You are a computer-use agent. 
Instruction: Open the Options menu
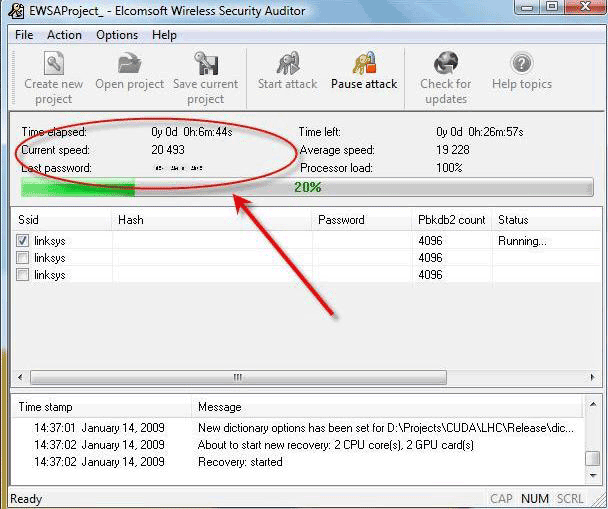(x=117, y=35)
